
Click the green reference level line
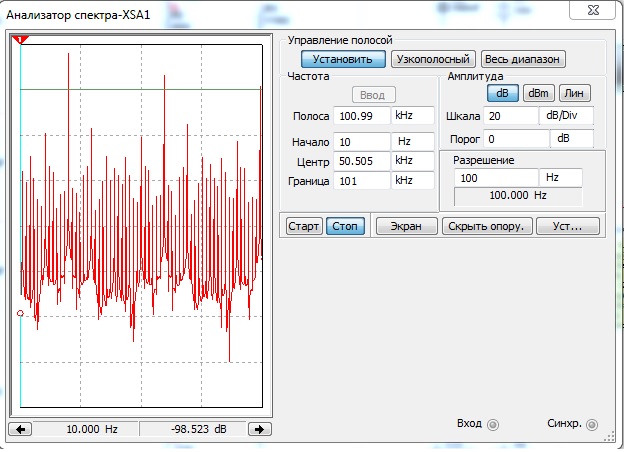pyautogui.click(x=141, y=89)
